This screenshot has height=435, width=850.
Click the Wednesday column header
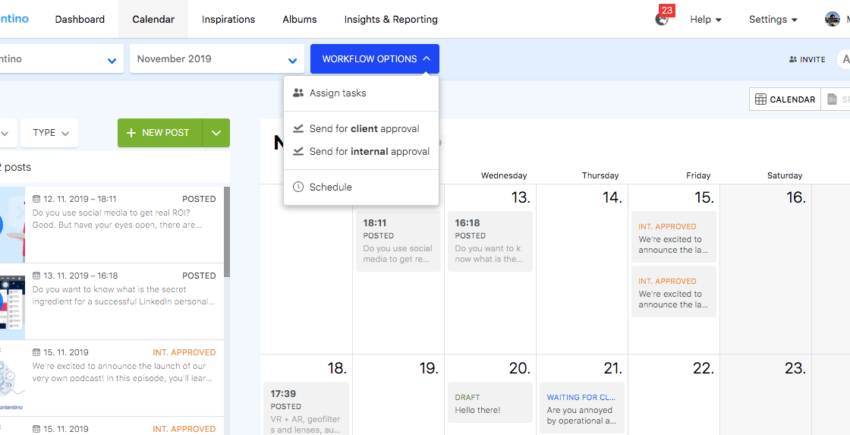click(504, 175)
